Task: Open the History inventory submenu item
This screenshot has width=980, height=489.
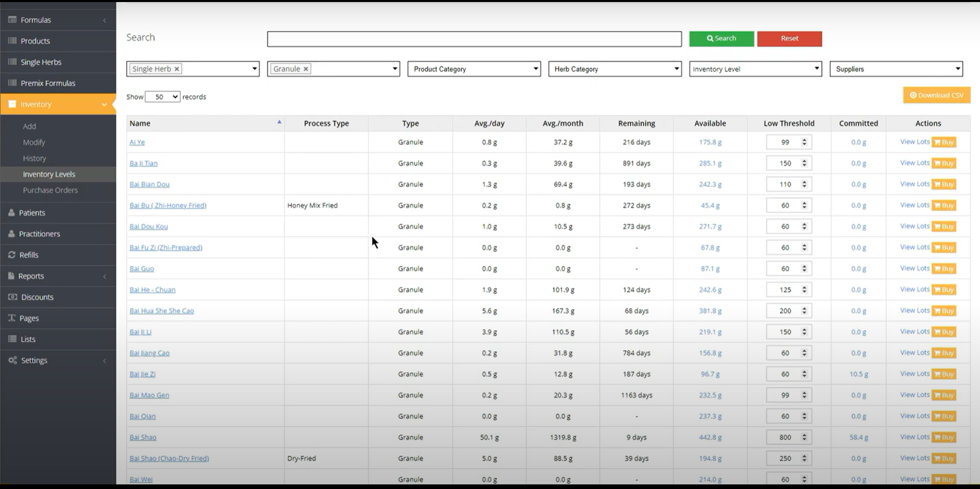Action: click(34, 158)
